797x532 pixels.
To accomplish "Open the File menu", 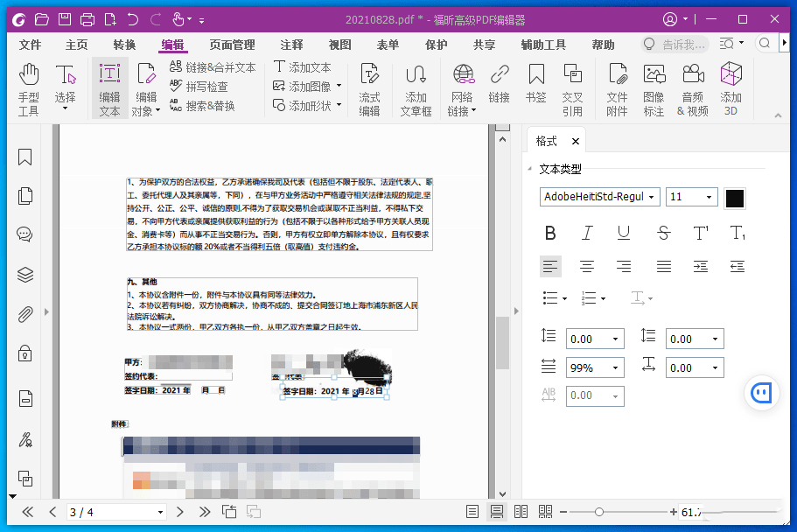I will [x=30, y=45].
